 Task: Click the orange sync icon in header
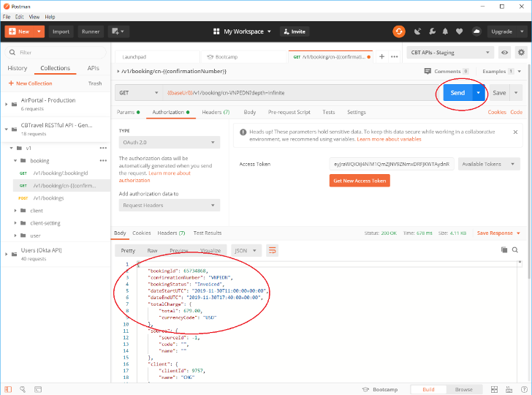[x=399, y=31]
